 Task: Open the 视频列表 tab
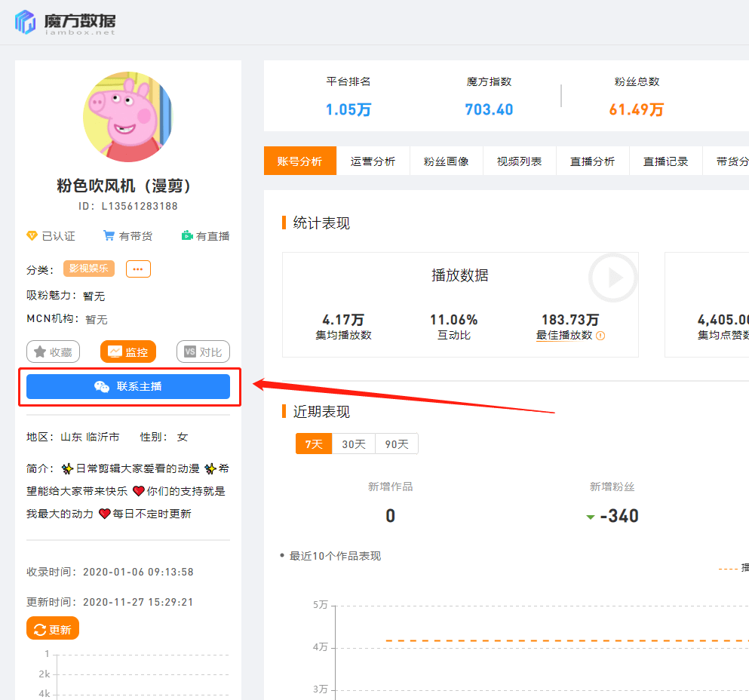[x=519, y=161]
